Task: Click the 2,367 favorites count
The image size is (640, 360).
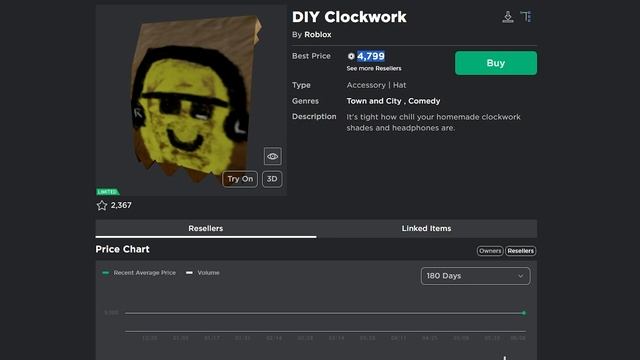Action: (121, 205)
